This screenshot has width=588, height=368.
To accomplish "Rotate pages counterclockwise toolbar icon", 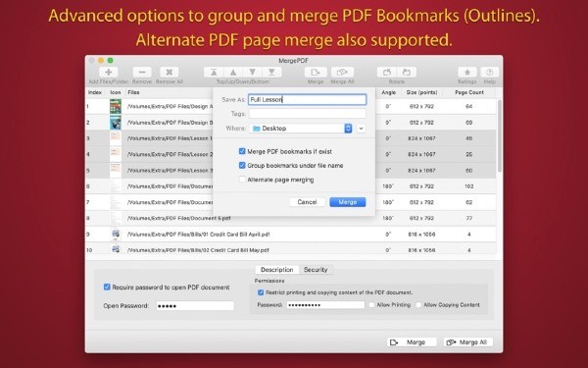I will [387, 72].
